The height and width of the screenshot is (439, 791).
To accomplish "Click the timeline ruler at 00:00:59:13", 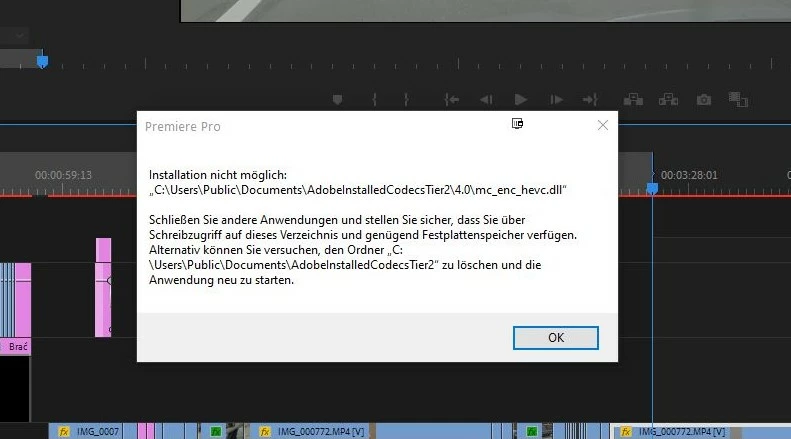I will tap(63, 175).
